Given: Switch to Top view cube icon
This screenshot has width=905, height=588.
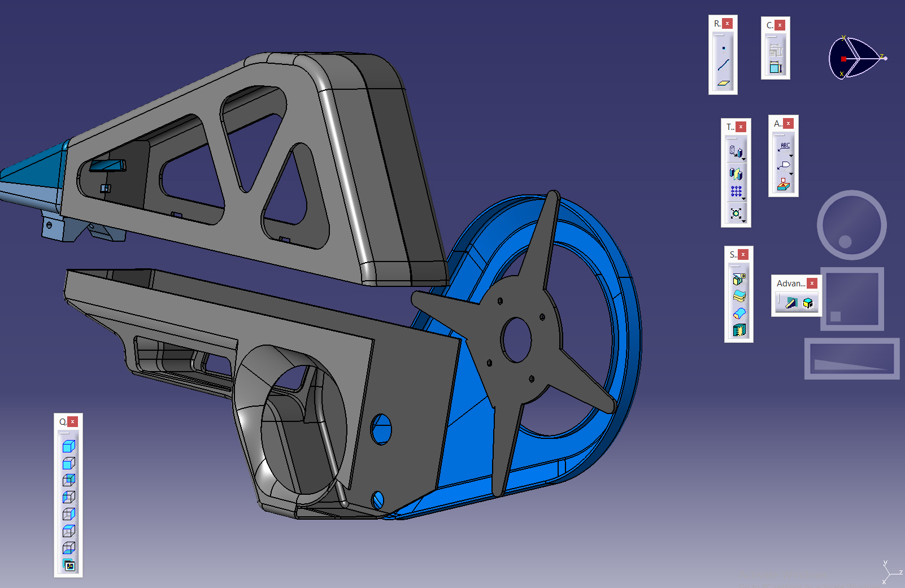Looking at the screenshot, I should [x=68, y=531].
